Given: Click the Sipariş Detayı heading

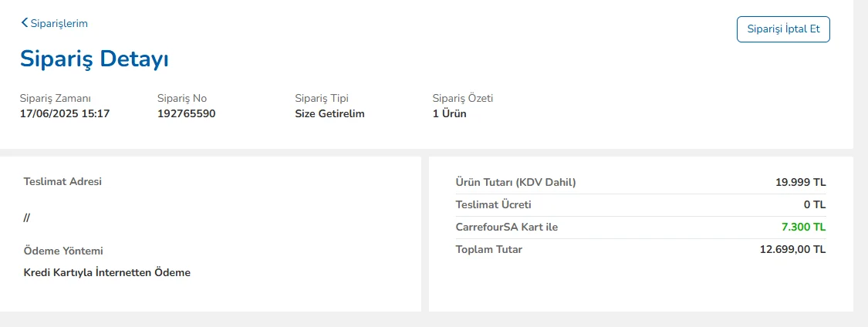Looking at the screenshot, I should (x=94, y=59).
